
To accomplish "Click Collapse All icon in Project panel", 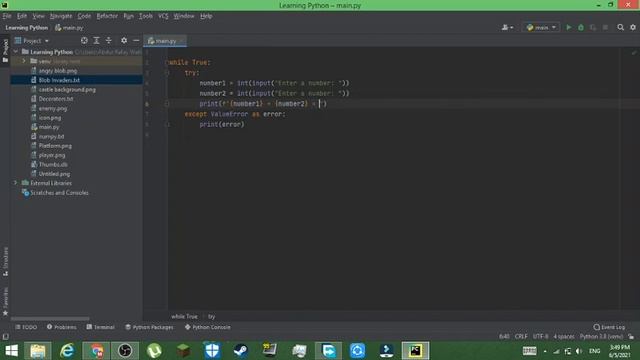I will pos(109,40).
